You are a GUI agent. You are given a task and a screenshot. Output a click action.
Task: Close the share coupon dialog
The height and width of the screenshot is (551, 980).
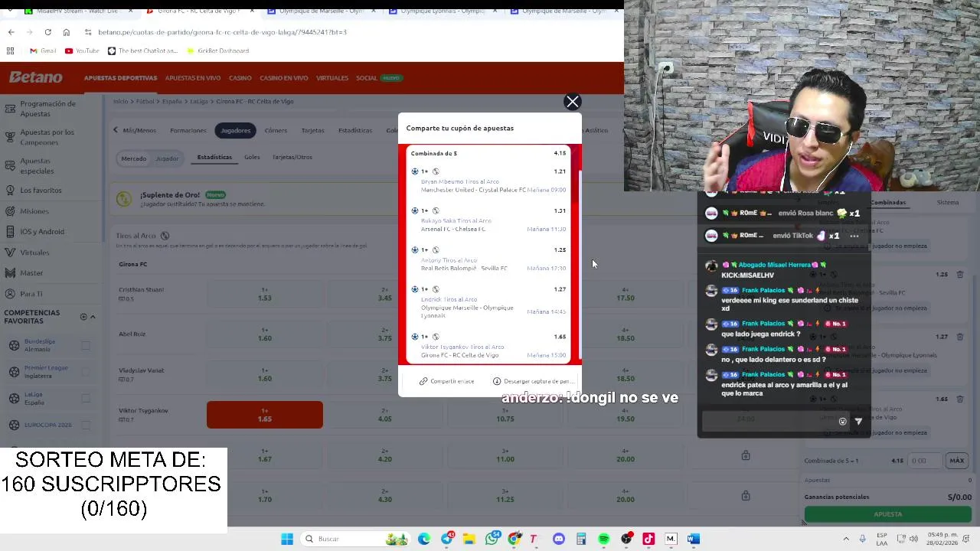coord(572,102)
